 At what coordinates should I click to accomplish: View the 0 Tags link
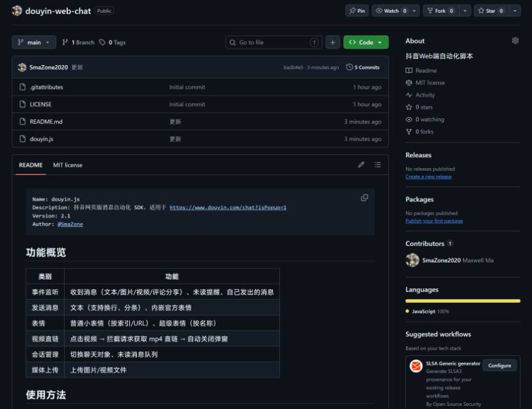[x=113, y=42]
